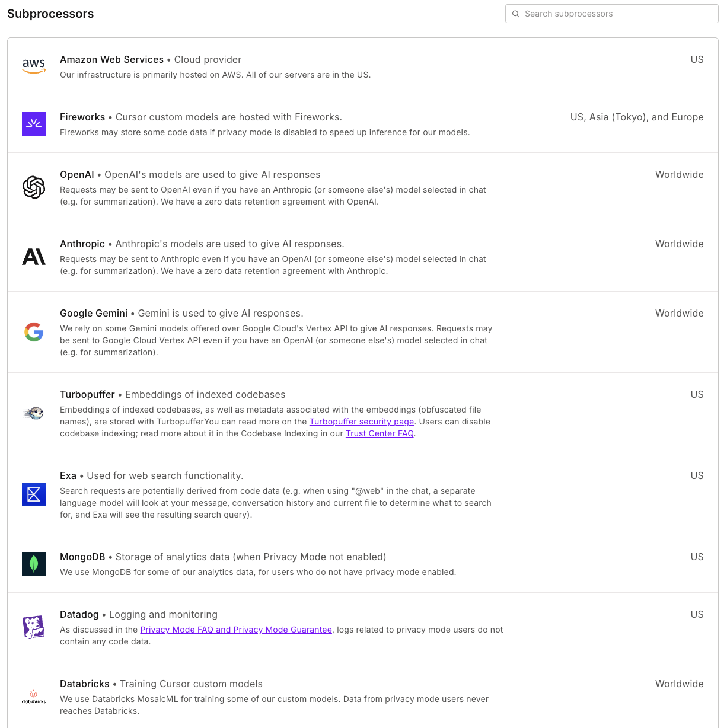Viewport: 727px width, 728px height.
Task: Click the Datadog dog logo
Action: [x=34, y=627]
